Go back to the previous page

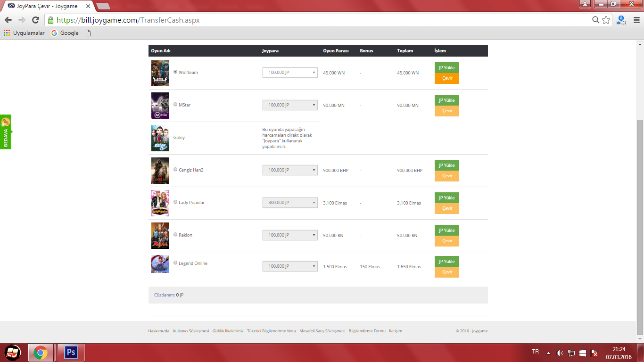(x=8, y=20)
